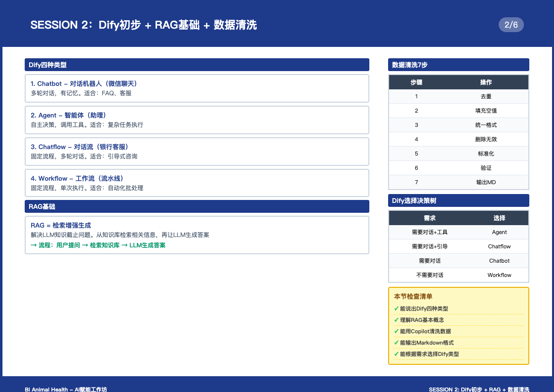The width and height of the screenshot is (554, 392).
Task: Click the '需要对话+工具' Agent row
Action: (x=458, y=232)
